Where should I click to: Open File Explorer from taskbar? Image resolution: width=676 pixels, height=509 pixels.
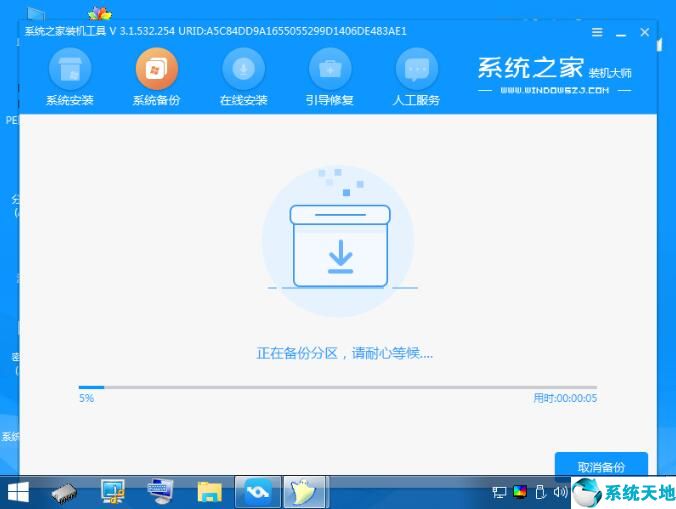point(210,492)
